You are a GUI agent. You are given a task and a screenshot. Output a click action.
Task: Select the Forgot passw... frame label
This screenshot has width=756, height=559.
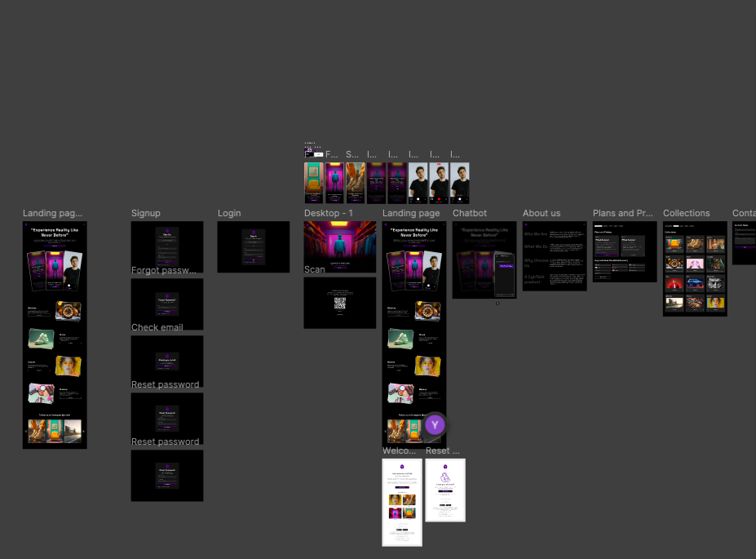pos(163,270)
